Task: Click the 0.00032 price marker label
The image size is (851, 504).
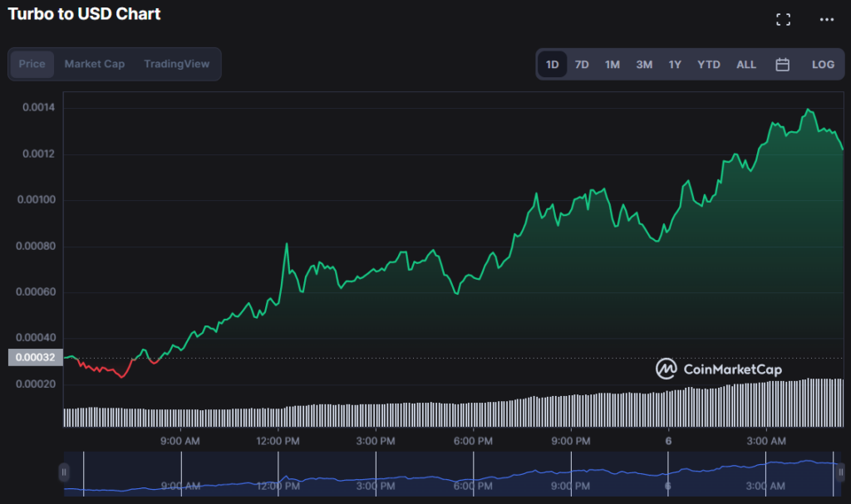Action: pos(35,358)
